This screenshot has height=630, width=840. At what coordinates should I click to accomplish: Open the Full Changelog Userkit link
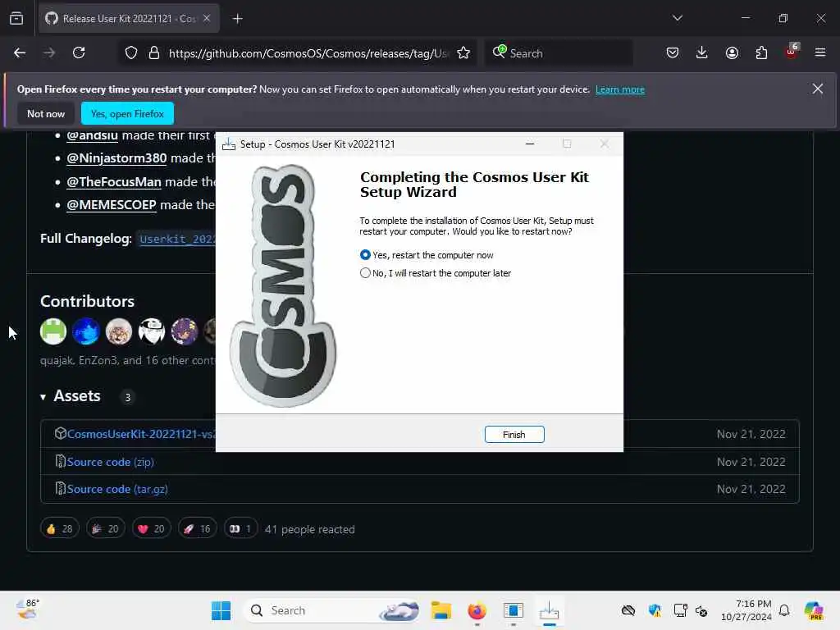click(x=177, y=239)
